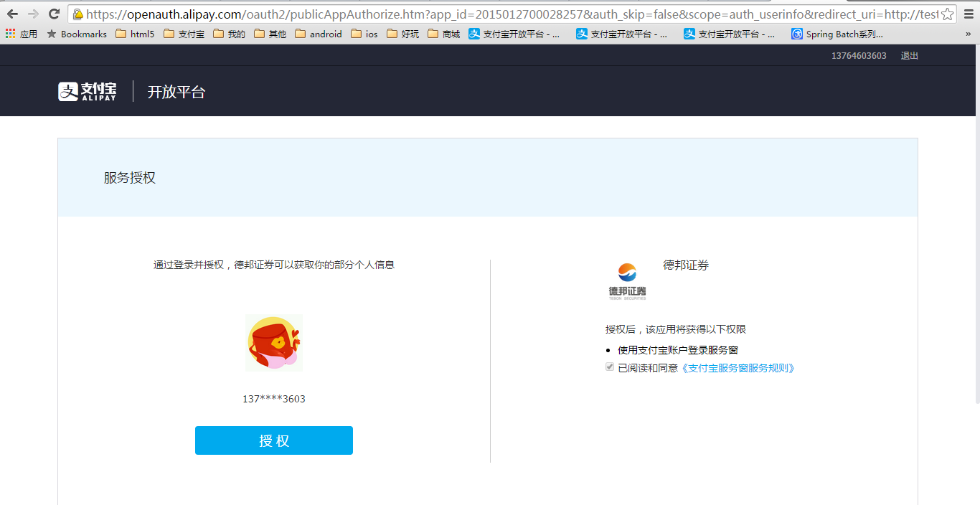Log out via the 退出 link
980x505 pixels.
pos(910,56)
